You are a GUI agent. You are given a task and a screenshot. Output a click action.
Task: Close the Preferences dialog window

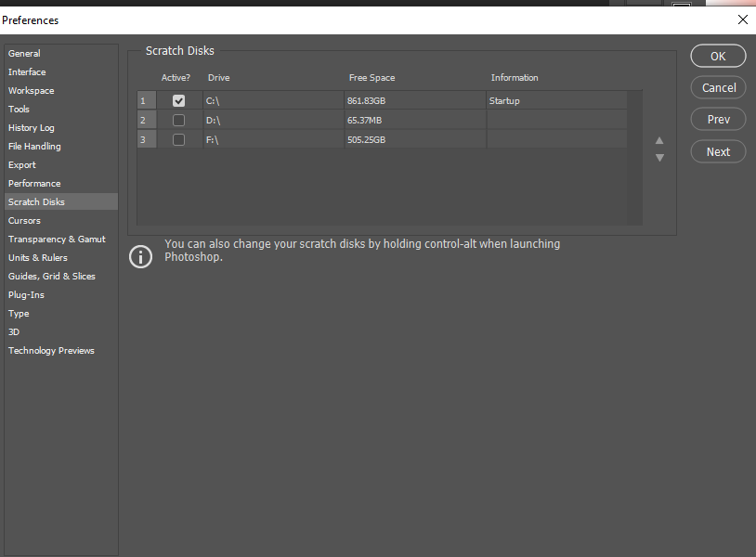click(742, 19)
